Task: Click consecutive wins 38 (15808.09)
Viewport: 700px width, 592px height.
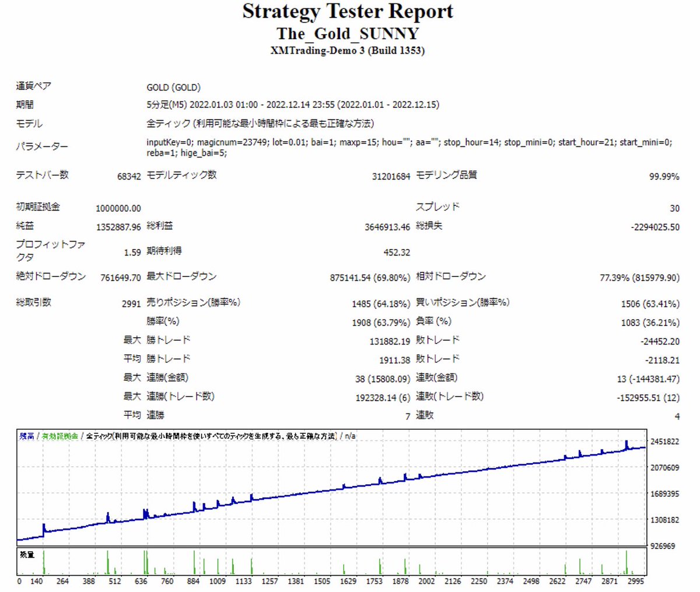Action: coord(383,379)
